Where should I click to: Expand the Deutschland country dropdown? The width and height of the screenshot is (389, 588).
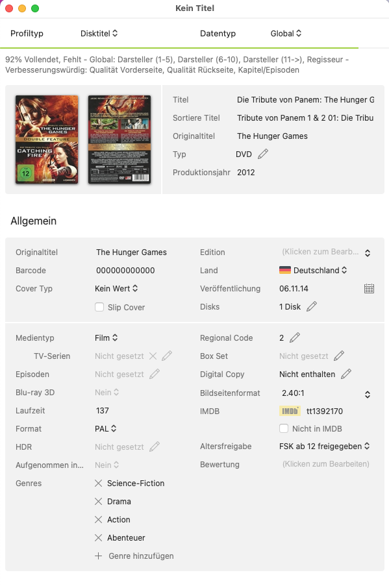313,271
